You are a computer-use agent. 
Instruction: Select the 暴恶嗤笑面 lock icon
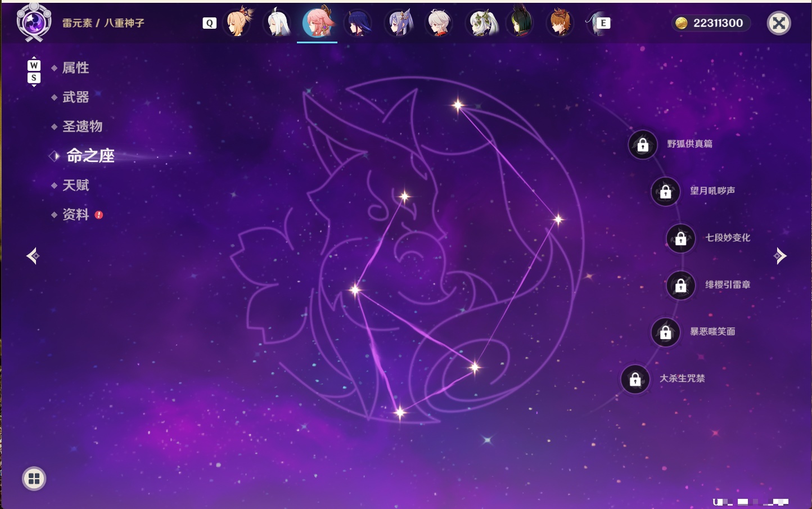point(666,332)
